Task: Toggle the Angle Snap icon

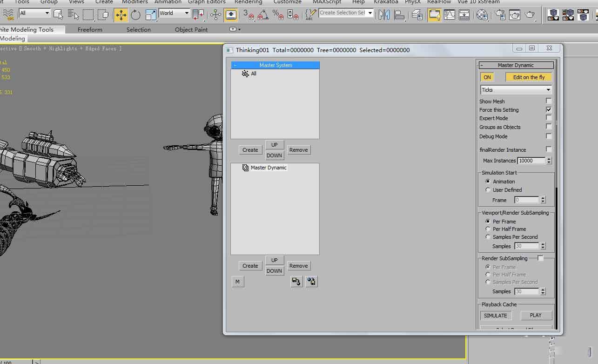Action: pyautogui.click(x=263, y=15)
